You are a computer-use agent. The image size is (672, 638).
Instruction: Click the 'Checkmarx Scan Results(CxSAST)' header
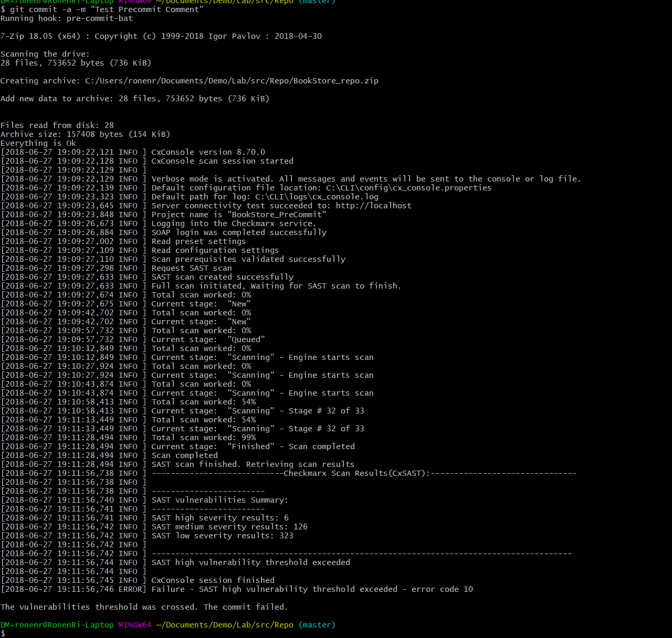pyautogui.click(x=356, y=473)
